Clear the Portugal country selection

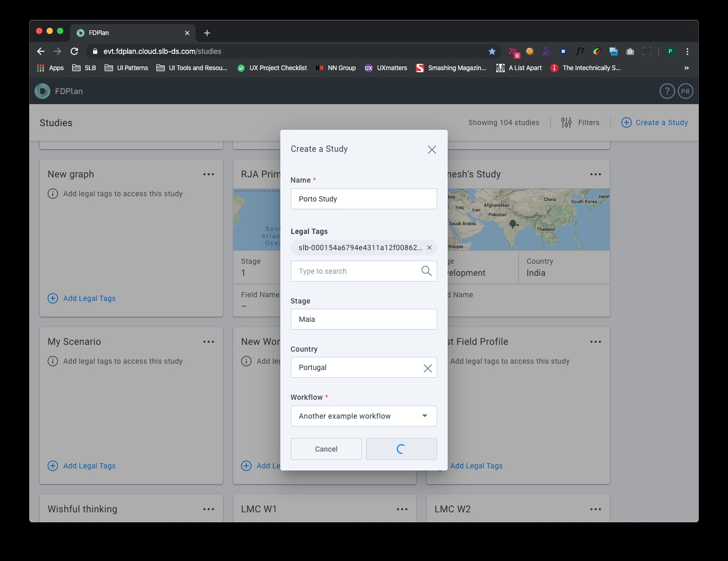428,367
